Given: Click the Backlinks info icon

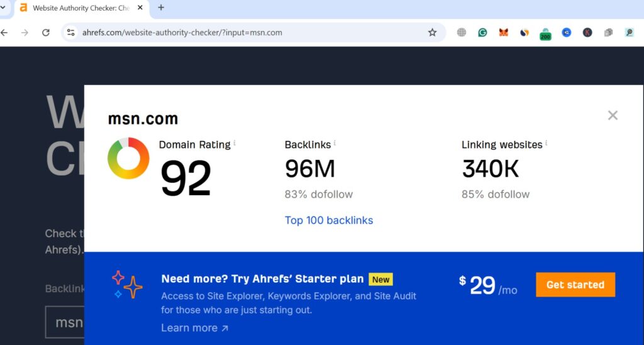Looking at the screenshot, I should click(x=335, y=143).
